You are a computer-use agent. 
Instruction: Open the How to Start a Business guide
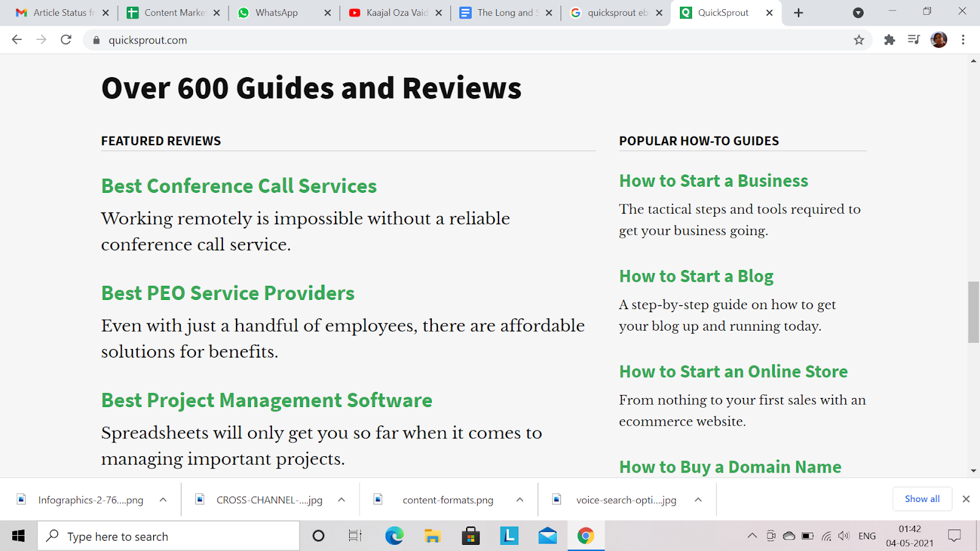[714, 181]
